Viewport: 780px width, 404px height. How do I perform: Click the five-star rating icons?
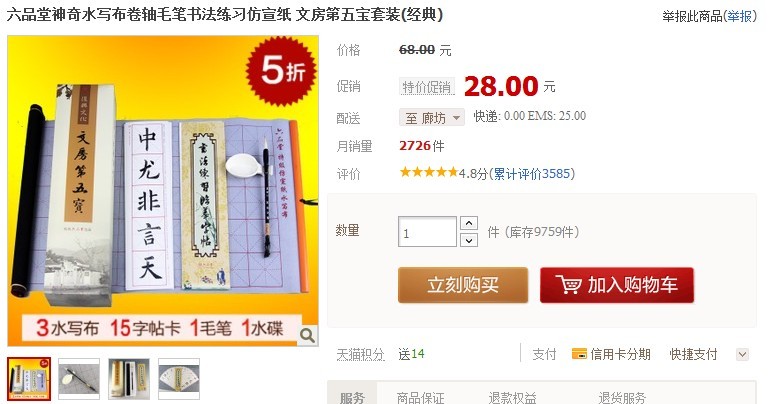pyautogui.click(x=428, y=172)
